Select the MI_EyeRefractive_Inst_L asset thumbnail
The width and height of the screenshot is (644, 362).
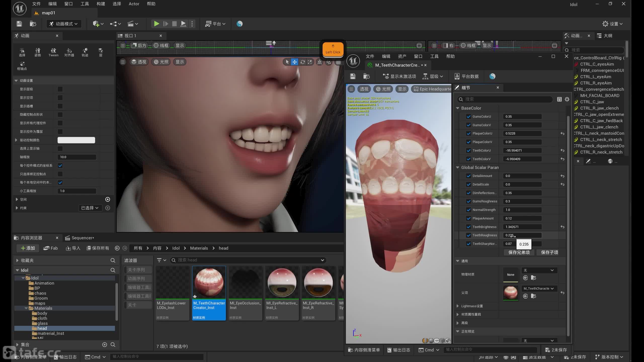[x=282, y=283]
